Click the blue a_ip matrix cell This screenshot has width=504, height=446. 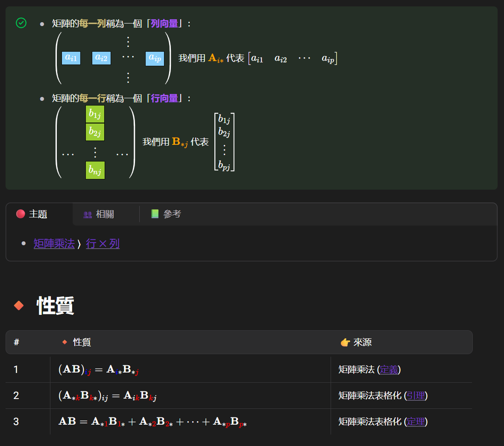[155, 58]
